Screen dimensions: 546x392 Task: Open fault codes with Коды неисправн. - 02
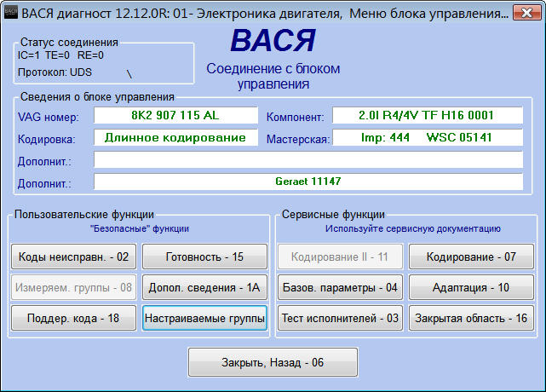point(73,257)
